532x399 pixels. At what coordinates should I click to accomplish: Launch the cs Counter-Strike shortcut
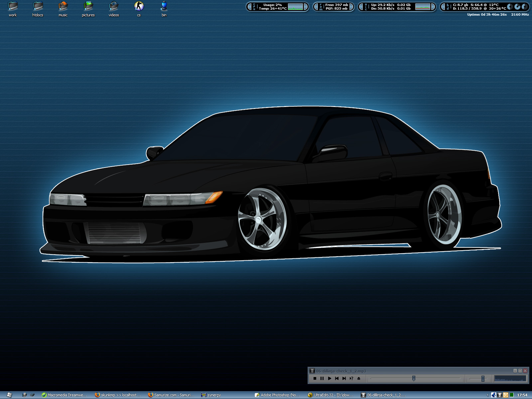(139, 7)
